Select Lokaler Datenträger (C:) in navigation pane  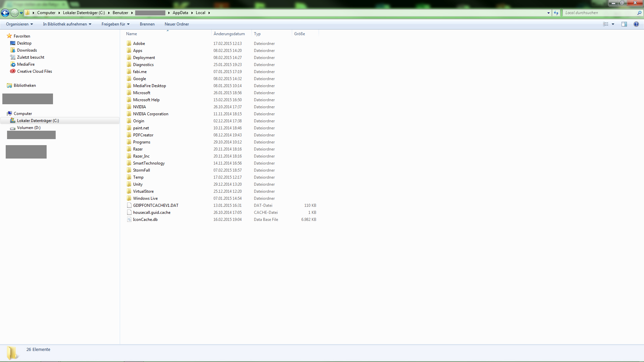pos(38,121)
